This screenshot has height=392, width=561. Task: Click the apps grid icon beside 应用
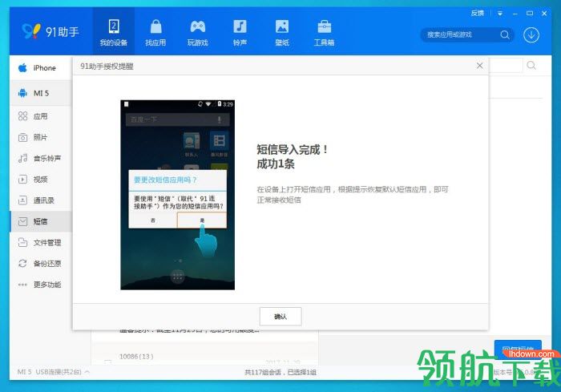pyautogui.click(x=22, y=116)
